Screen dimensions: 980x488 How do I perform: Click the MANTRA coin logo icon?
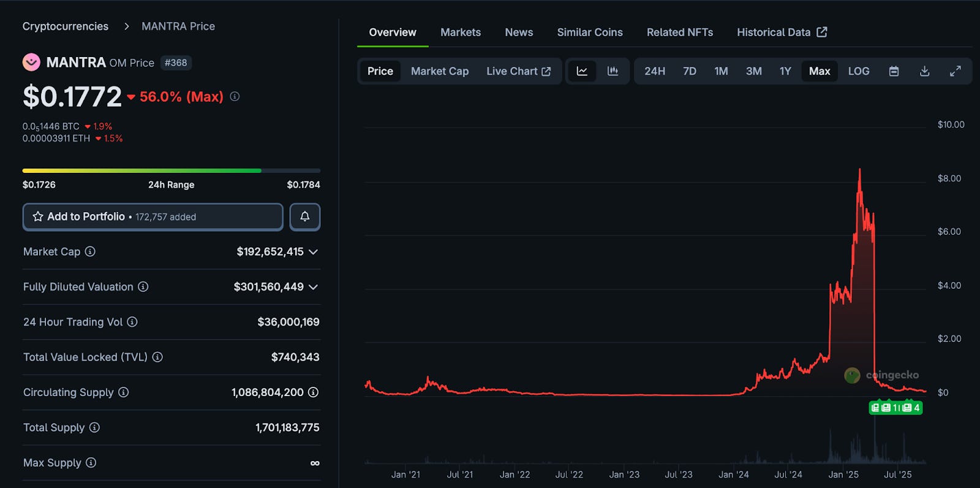coord(31,63)
